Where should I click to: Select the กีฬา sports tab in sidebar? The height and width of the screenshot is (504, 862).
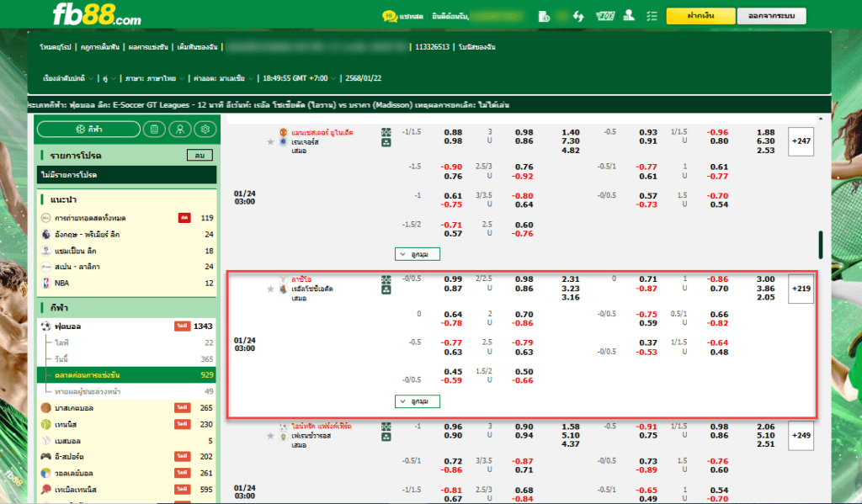pos(88,130)
